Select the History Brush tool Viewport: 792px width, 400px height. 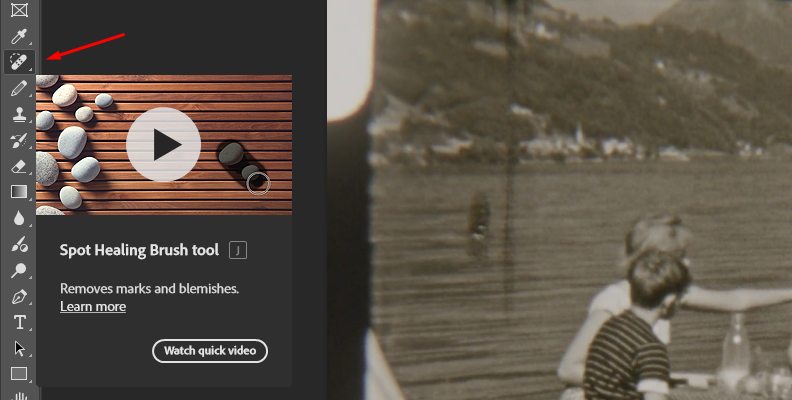(19, 140)
